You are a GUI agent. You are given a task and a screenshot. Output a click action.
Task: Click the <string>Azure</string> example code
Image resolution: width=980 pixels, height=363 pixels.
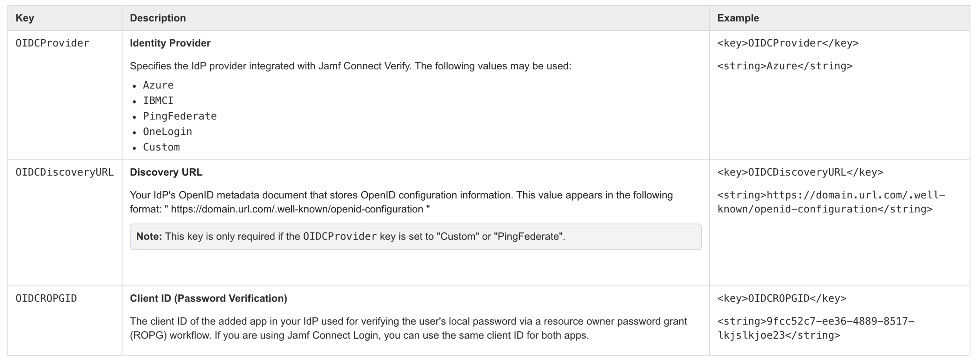coord(785,66)
